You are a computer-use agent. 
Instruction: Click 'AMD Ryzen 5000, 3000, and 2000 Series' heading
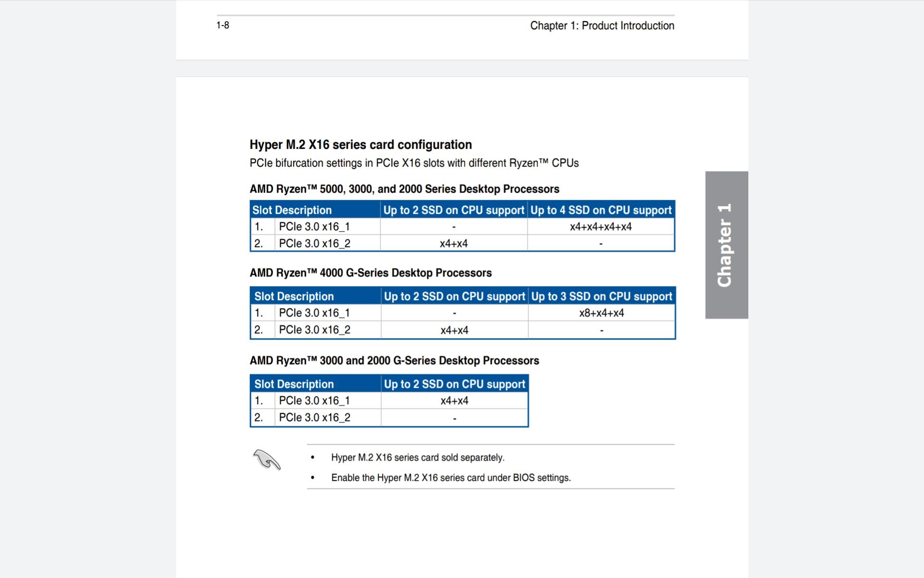(404, 189)
